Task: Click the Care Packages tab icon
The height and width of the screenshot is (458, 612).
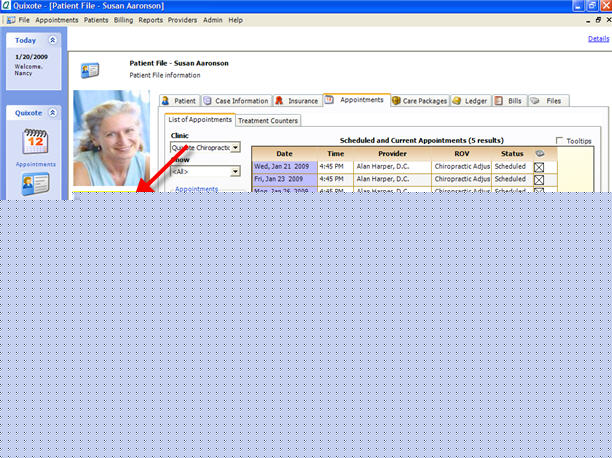Action: pyautogui.click(x=396, y=101)
